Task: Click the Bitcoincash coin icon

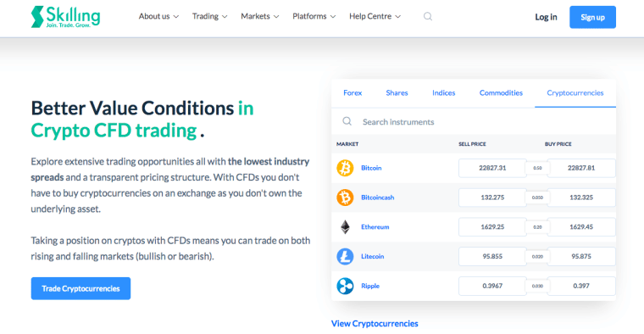Action: pyautogui.click(x=345, y=198)
